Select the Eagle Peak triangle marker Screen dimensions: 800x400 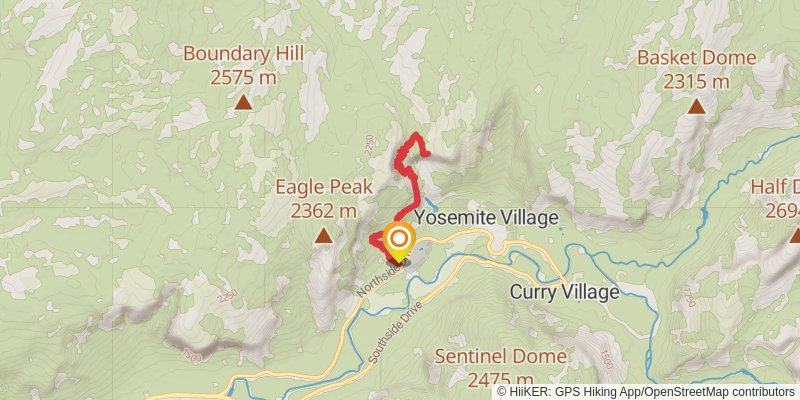pos(323,236)
